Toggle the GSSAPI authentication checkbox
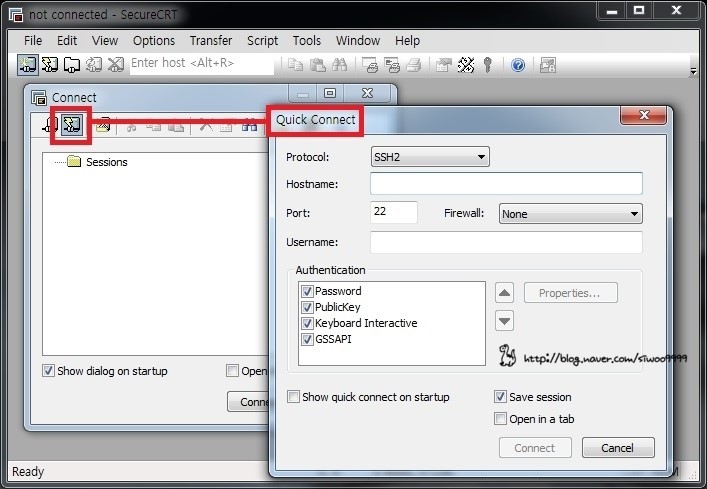 click(307, 339)
